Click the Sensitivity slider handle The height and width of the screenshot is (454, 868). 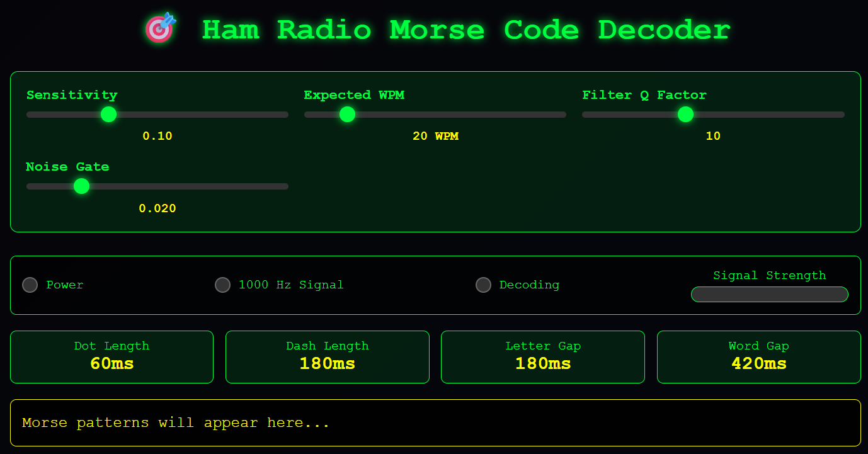109,115
